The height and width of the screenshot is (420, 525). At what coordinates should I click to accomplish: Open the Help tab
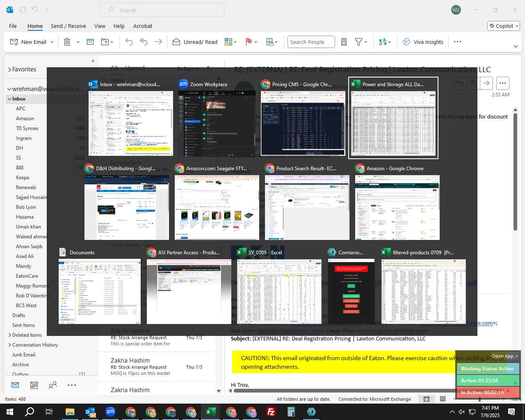click(119, 26)
